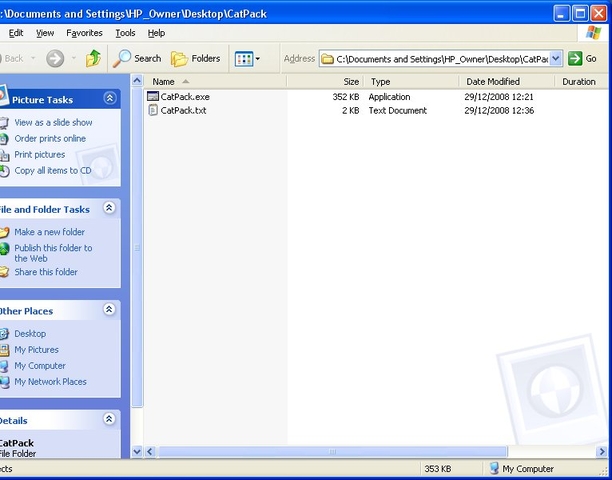Expand the Address bar dropdown
Screen dimensions: 612x480
tap(556, 59)
